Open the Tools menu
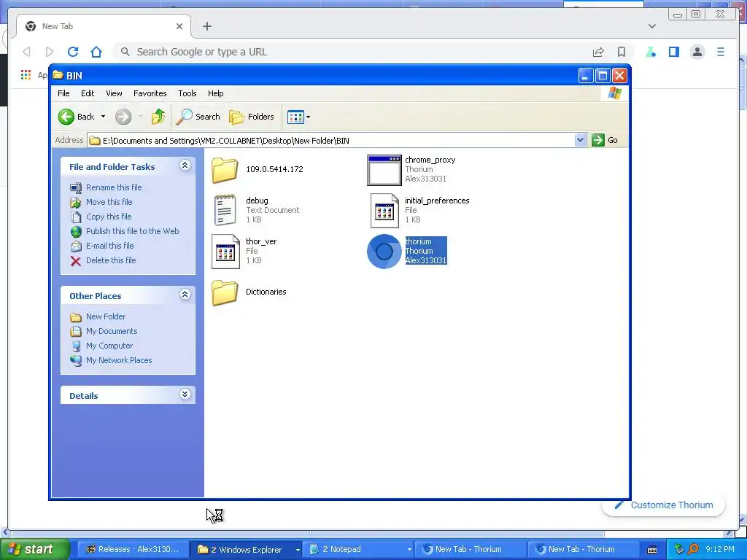This screenshot has width=747, height=560. (x=187, y=93)
